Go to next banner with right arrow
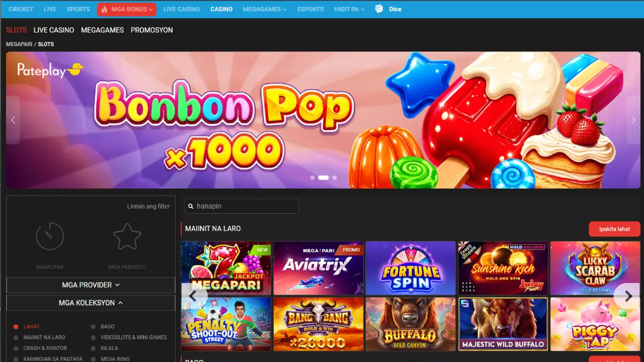 633,120
